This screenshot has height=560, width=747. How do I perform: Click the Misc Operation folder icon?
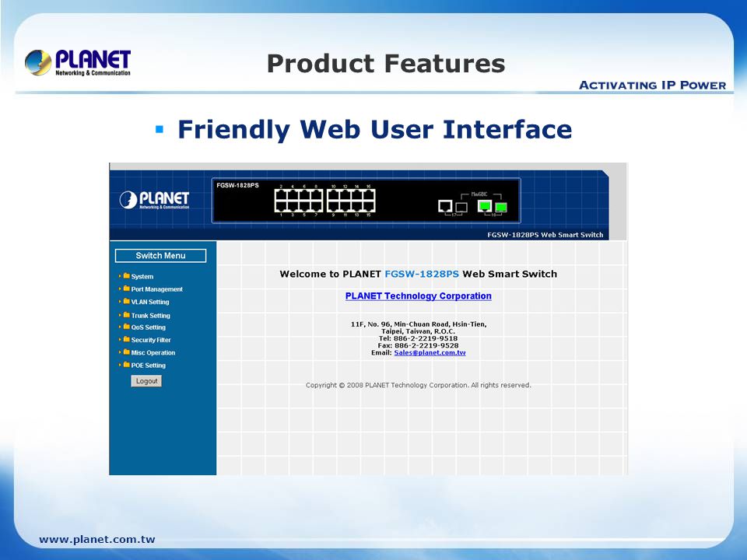[x=127, y=352]
